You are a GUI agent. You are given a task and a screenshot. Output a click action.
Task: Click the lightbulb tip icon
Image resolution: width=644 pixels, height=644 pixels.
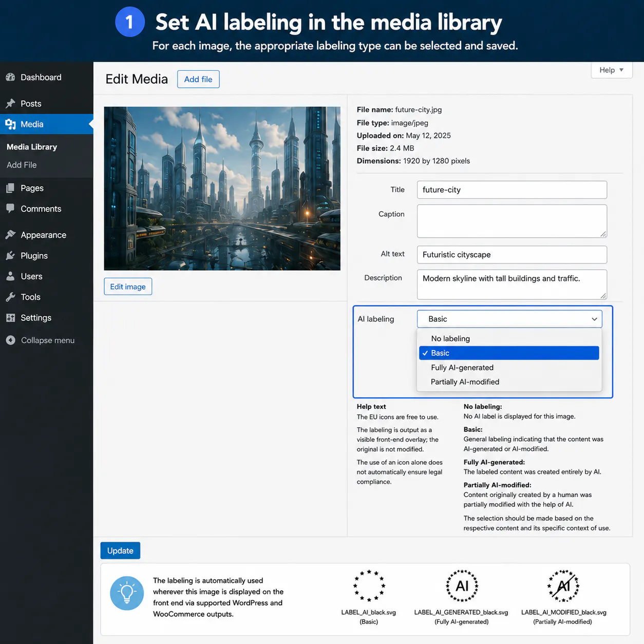(x=127, y=593)
